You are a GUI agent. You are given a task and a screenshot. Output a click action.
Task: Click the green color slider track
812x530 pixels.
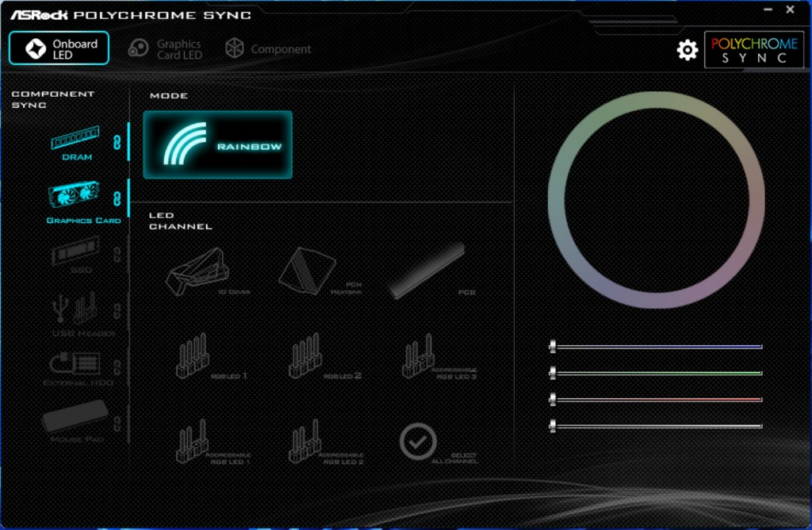point(657,373)
